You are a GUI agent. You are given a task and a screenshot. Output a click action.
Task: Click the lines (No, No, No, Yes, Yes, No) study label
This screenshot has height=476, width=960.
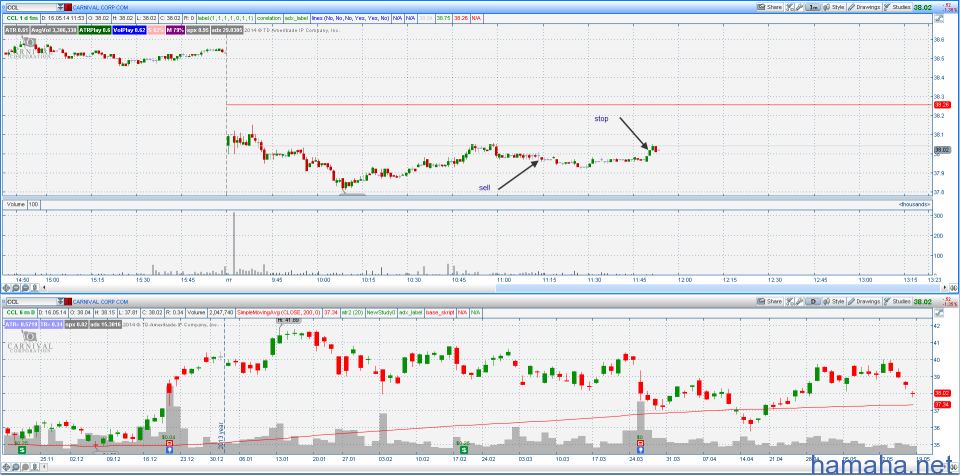(350, 18)
